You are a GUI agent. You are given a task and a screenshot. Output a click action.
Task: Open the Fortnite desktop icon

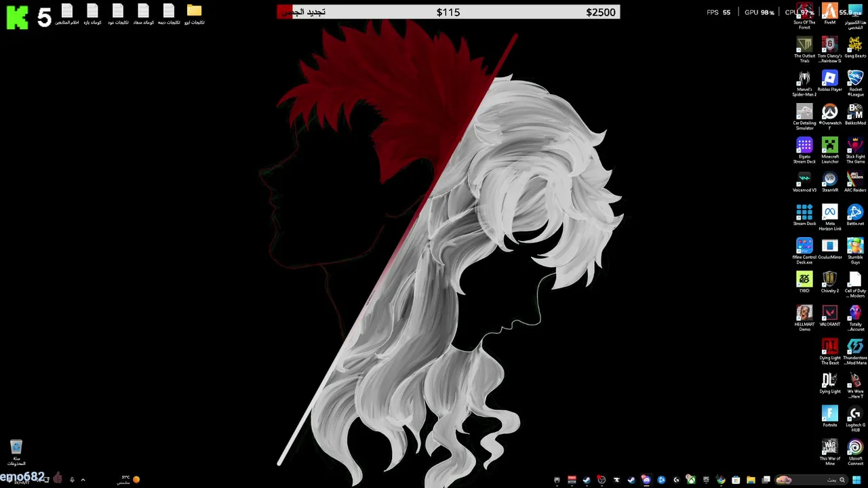pos(829,416)
